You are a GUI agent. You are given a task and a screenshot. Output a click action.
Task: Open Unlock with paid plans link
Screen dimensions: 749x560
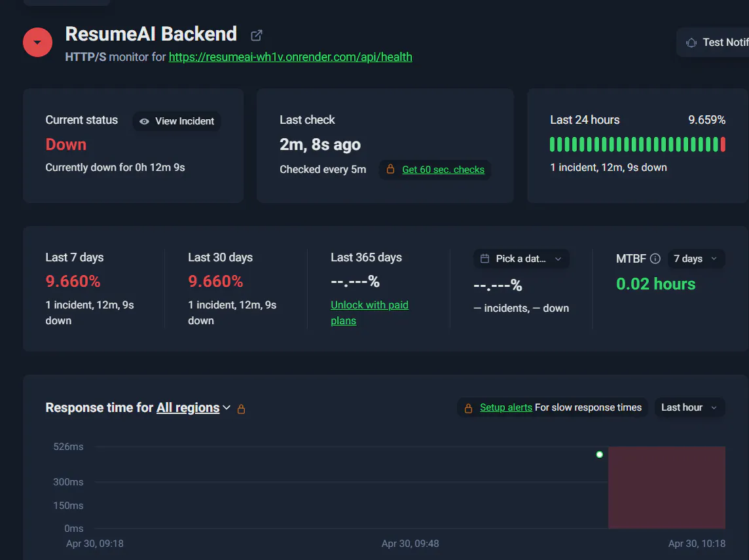[x=369, y=312]
